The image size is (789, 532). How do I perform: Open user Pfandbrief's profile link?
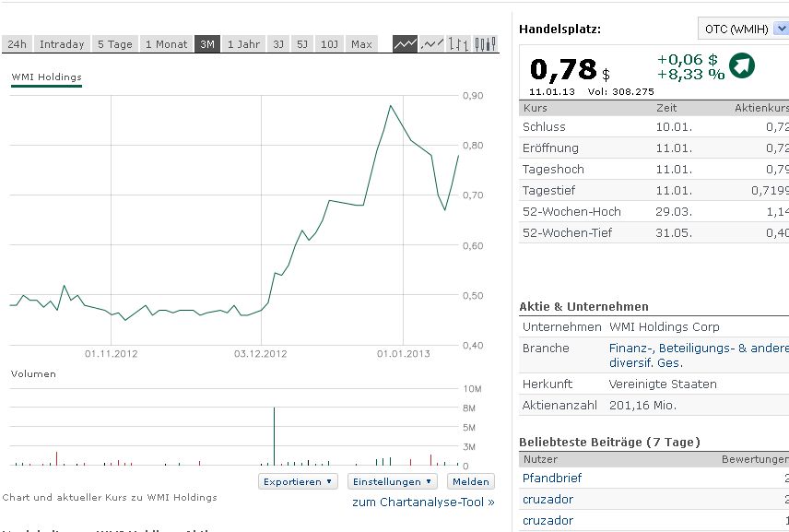coord(551,479)
